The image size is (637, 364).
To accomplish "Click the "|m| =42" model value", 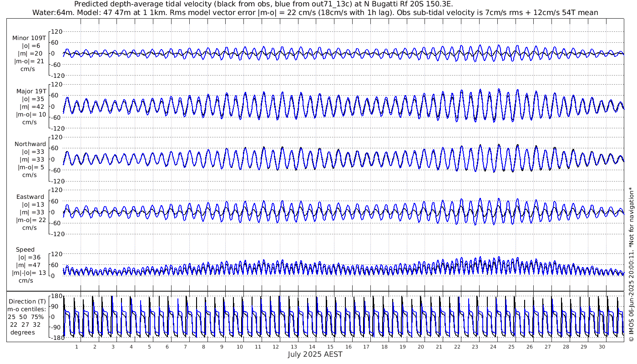I will coord(29,106).
